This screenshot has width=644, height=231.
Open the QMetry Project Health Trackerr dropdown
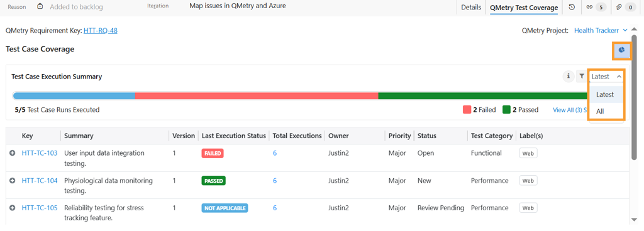pos(601,30)
